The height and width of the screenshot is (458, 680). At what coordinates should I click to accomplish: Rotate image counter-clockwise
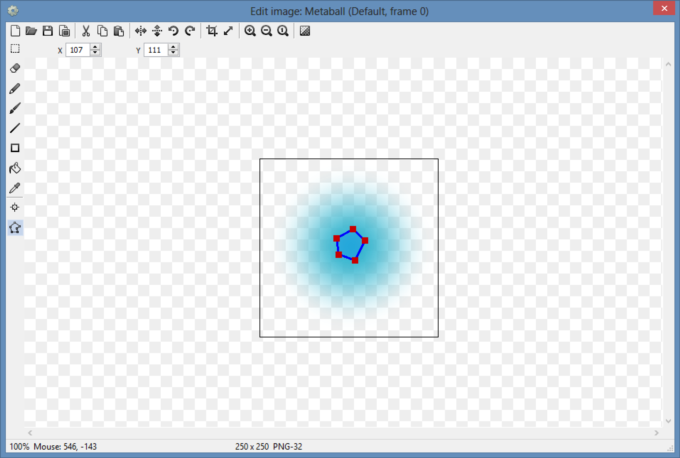173,31
